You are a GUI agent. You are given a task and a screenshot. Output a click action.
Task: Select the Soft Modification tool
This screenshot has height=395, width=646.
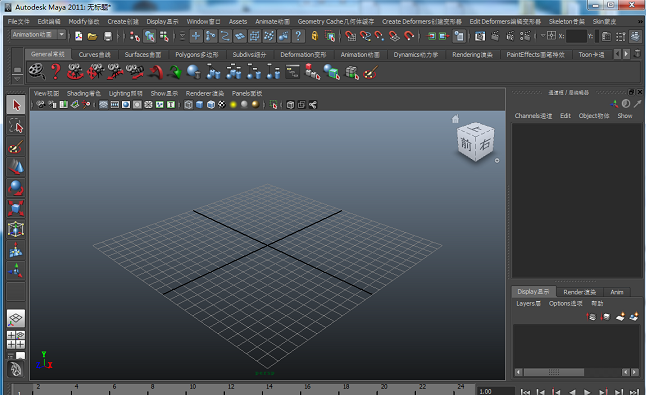pyautogui.click(x=16, y=250)
